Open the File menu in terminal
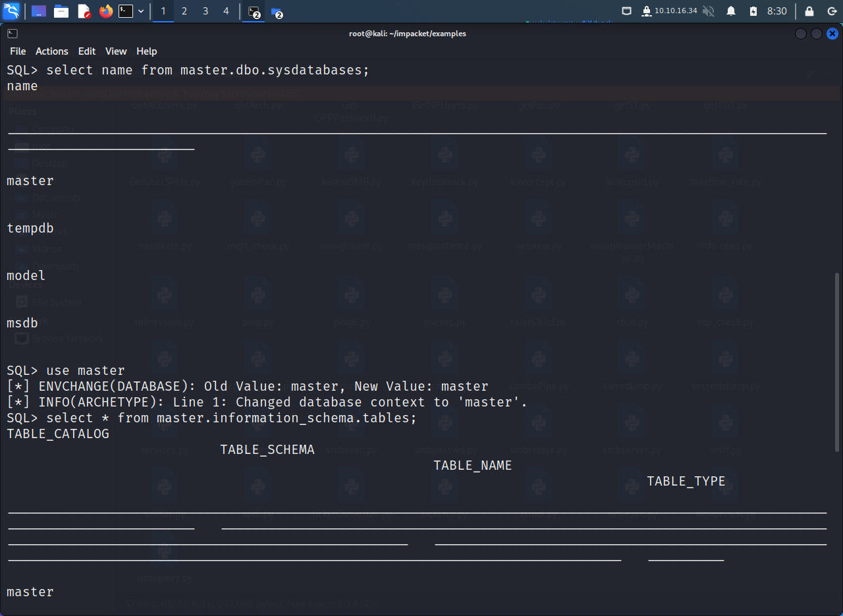843x616 pixels. tap(18, 51)
